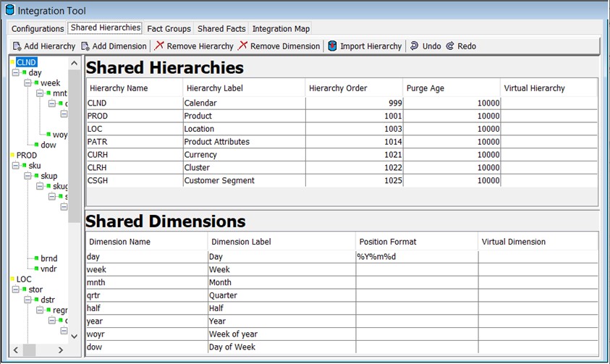Select the brnd dimension tree item

click(48, 258)
